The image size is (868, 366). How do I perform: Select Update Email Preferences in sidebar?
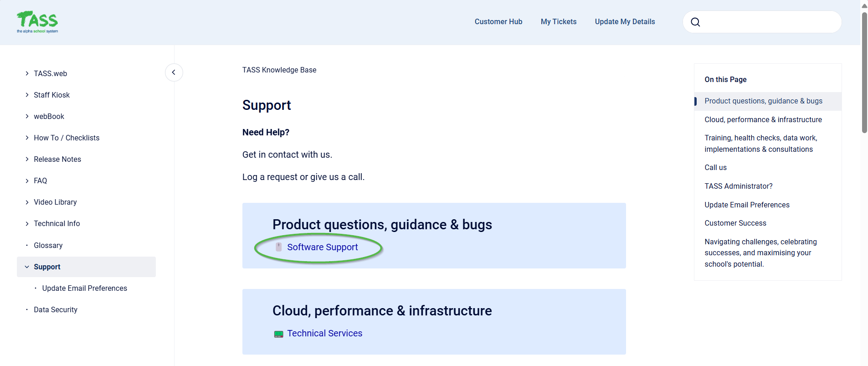[x=84, y=288]
